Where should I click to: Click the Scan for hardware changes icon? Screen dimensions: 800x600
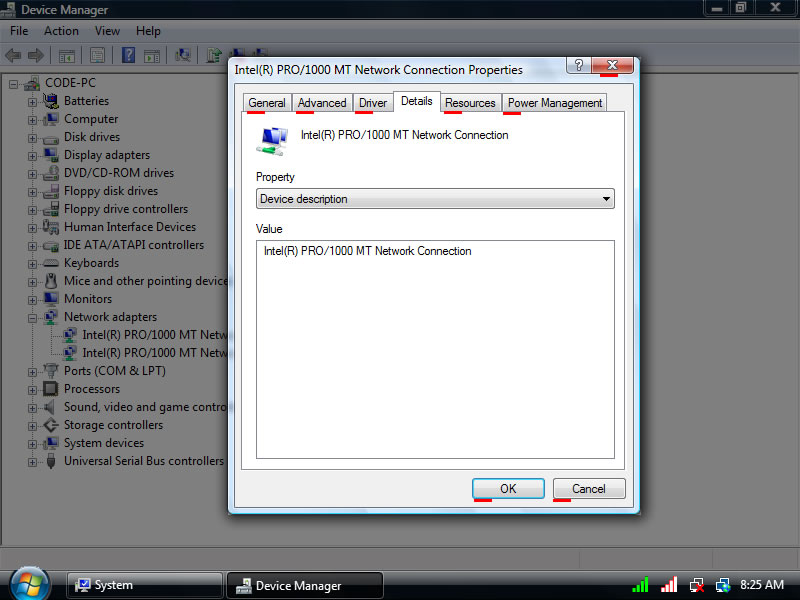183,55
